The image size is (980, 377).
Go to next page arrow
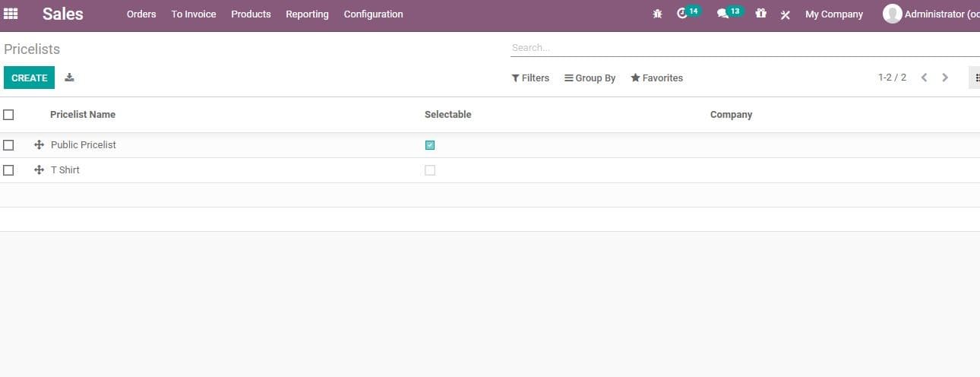click(945, 78)
